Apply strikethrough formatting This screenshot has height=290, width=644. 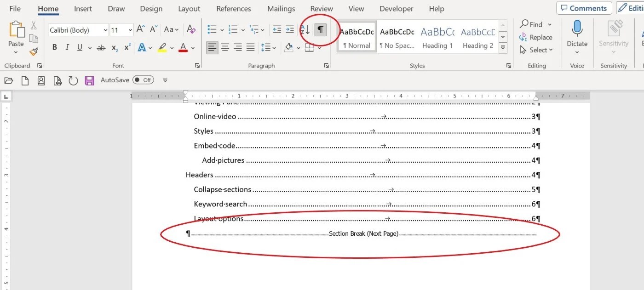tap(101, 47)
